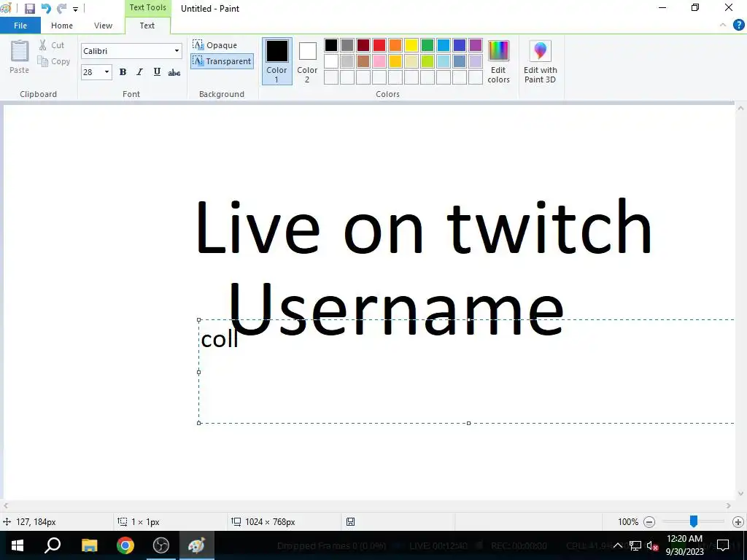Open Google Chrome from taskbar

tap(125, 545)
